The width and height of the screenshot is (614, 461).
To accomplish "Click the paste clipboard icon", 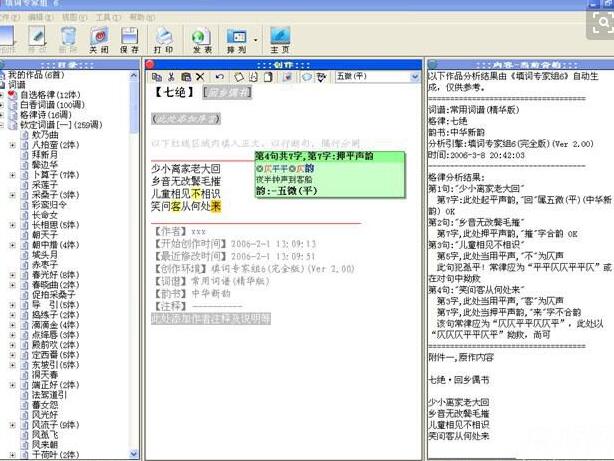I will [x=186, y=77].
